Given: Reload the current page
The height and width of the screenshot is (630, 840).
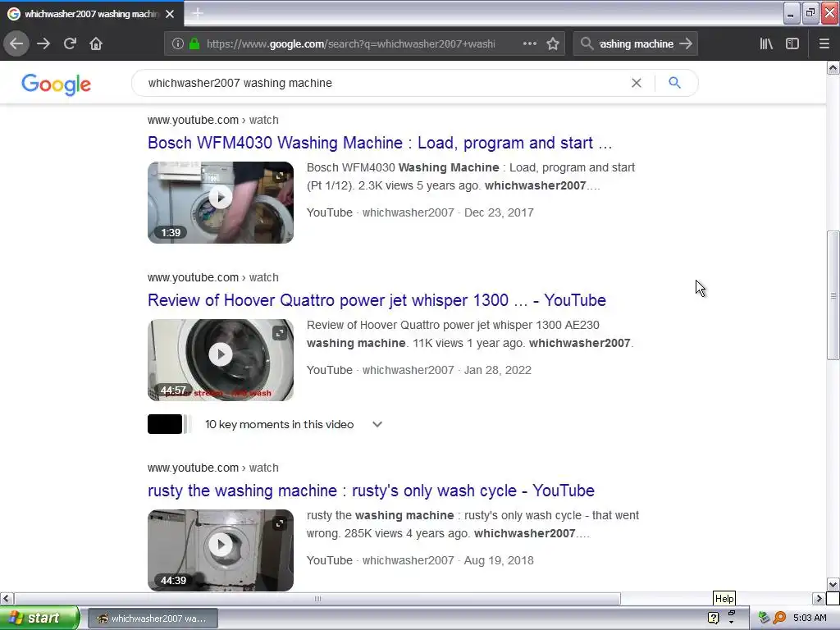Looking at the screenshot, I should click(x=70, y=43).
